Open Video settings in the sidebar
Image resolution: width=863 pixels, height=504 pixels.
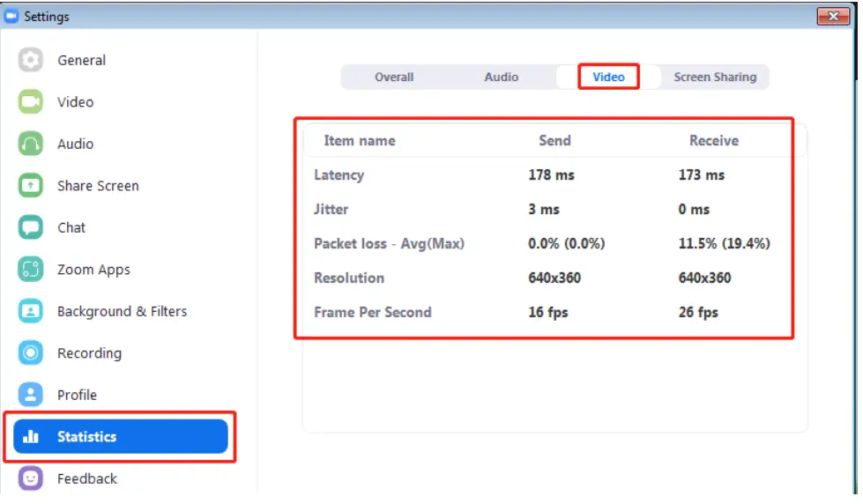[76, 102]
